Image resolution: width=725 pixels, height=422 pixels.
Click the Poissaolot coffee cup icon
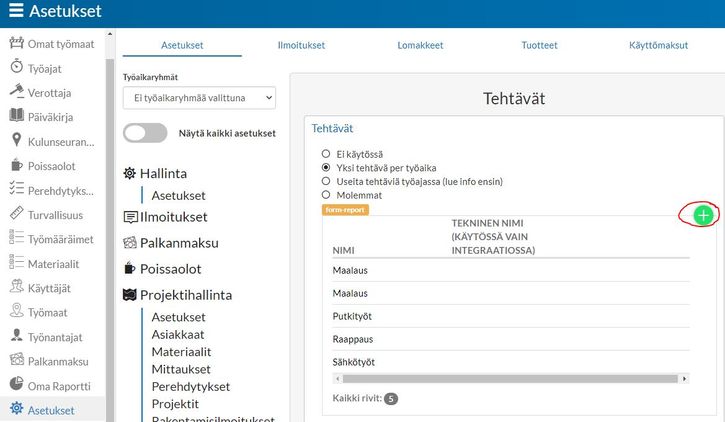point(17,165)
